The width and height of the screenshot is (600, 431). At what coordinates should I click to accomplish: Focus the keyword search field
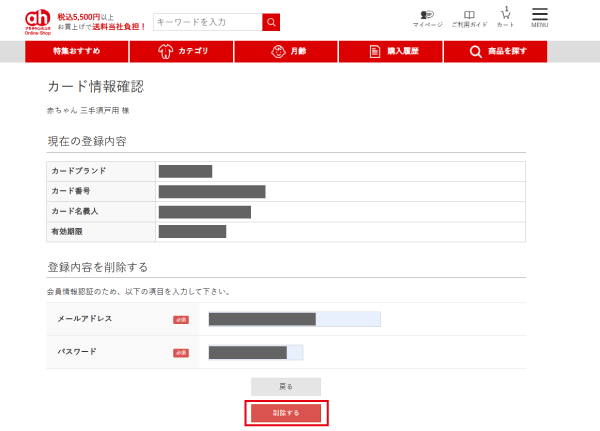(208, 22)
